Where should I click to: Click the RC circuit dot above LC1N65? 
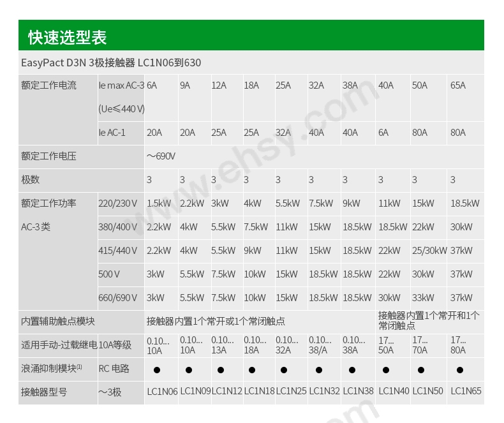[459, 369]
